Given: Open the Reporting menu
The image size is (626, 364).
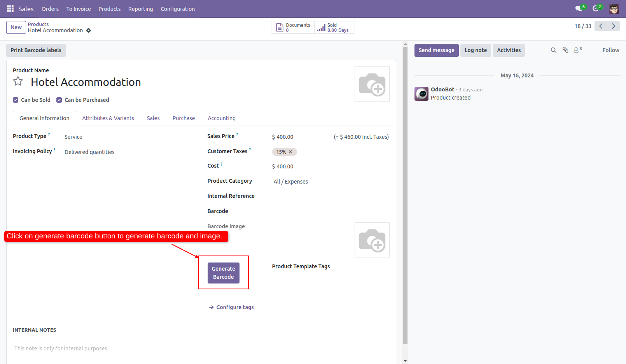Looking at the screenshot, I should click(x=140, y=9).
